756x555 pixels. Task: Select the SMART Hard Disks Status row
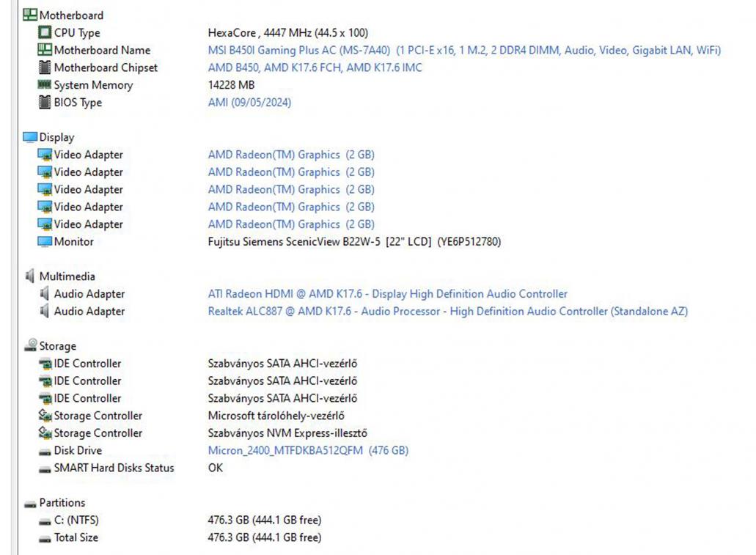114,468
